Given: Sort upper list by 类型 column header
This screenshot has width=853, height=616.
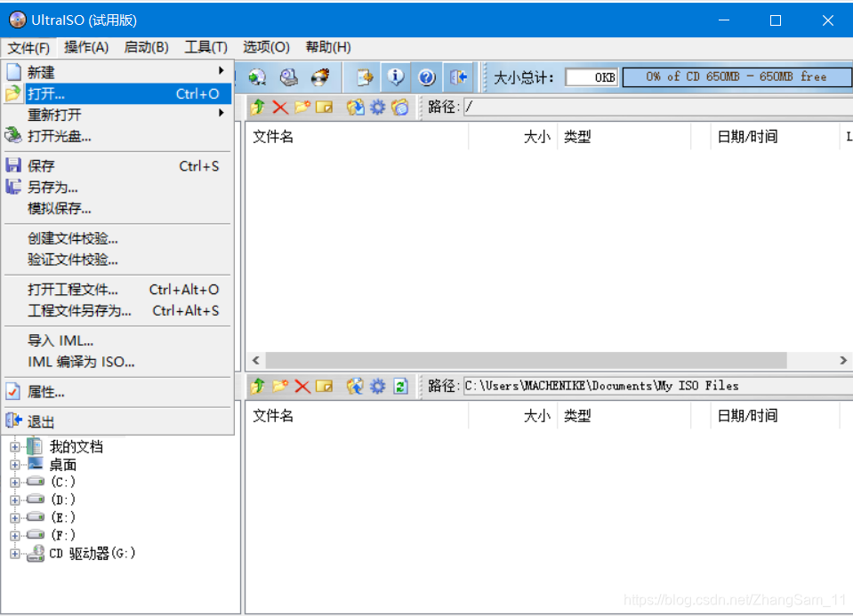Looking at the screenshot, I should click(x=624, y=137).
